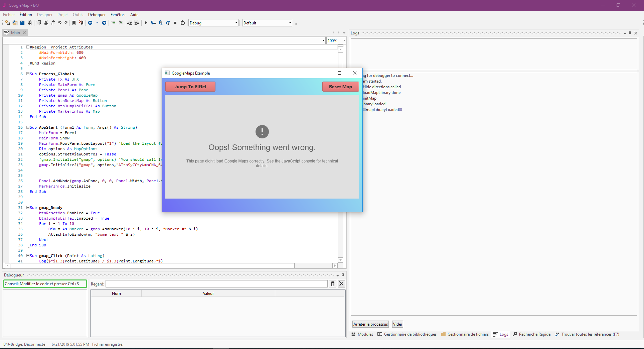Navigate forward with the blue right arrow

[x=104, y=23]
